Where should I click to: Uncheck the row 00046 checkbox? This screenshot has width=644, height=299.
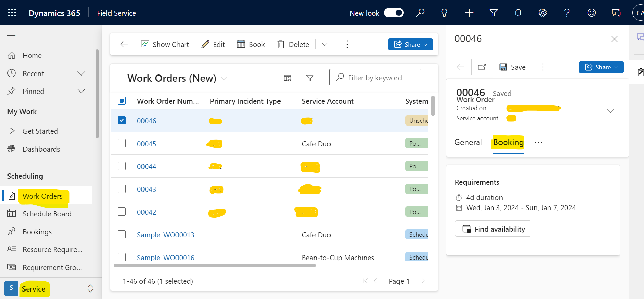point(122,120)
